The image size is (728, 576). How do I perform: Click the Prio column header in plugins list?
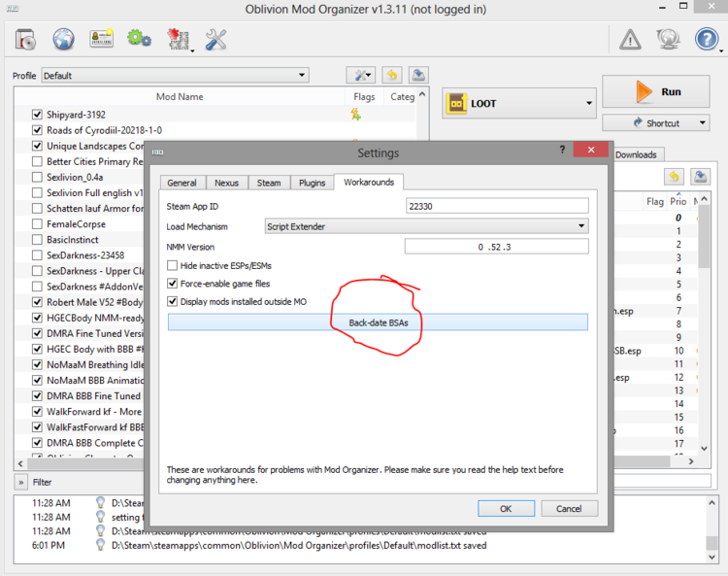coord(678,201)
